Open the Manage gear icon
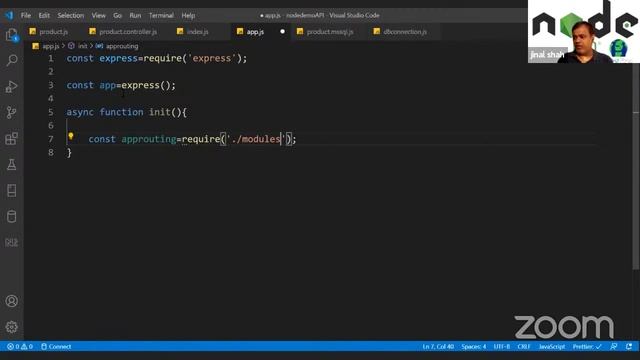 pyautogui.click(x=11, y=327)
